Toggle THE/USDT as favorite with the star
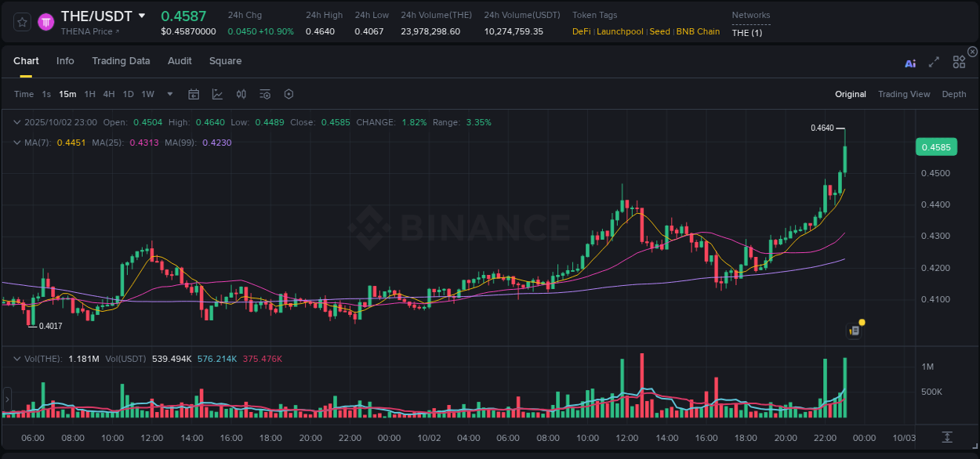Image resolution: width=980 pixels, height=459 pixels. coord(21,21)
